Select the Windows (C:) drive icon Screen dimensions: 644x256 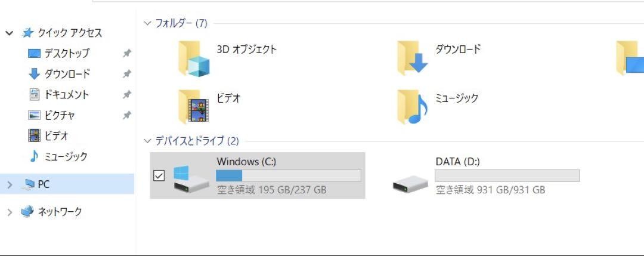(191, 178)
